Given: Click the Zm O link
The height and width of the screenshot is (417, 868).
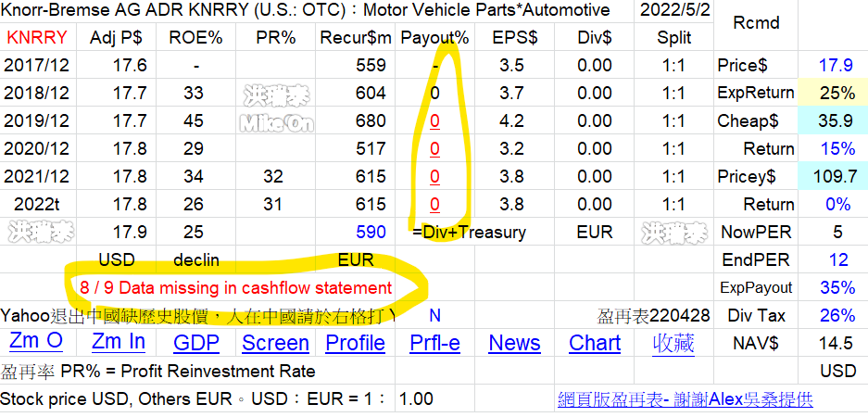Looking at the screenshot, I should (x=37, y=342).
